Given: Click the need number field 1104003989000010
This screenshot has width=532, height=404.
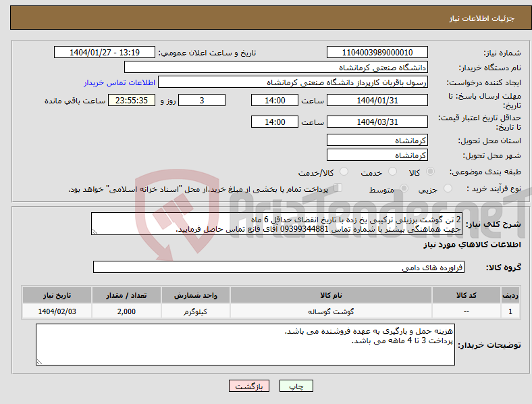Looking at the screenshot, I should pyautogui.click(x=377, y=52).
